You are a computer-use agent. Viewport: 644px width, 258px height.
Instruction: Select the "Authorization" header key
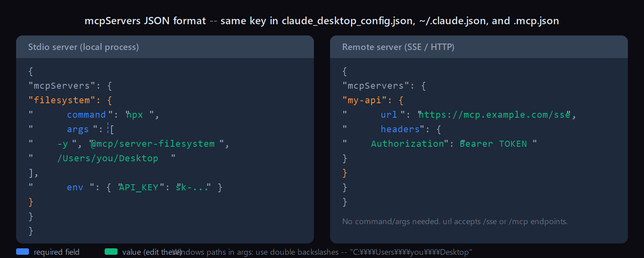coord(407,144)
